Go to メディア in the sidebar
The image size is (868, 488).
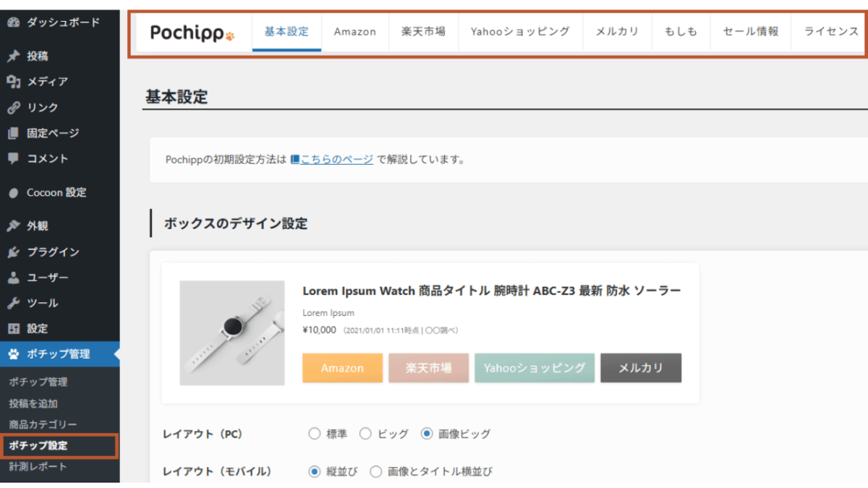tap(60, 82)
